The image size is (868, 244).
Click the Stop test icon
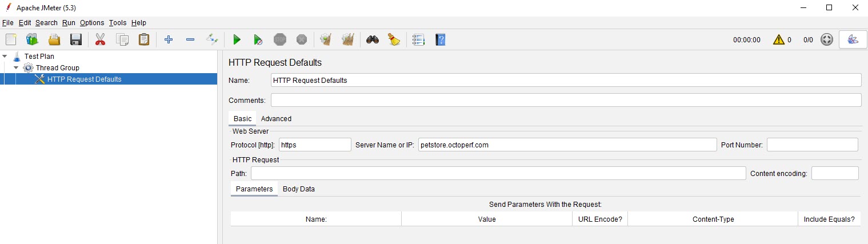280,39
